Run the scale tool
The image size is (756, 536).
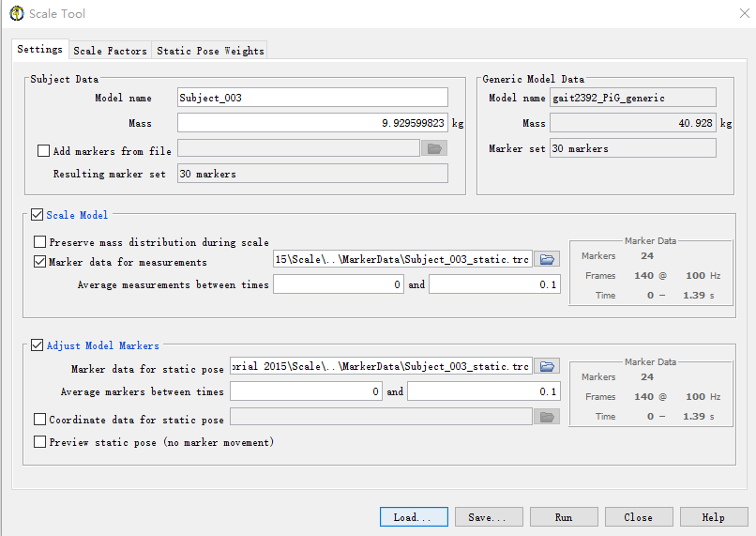pyautogui.click(x=564, y=517)
